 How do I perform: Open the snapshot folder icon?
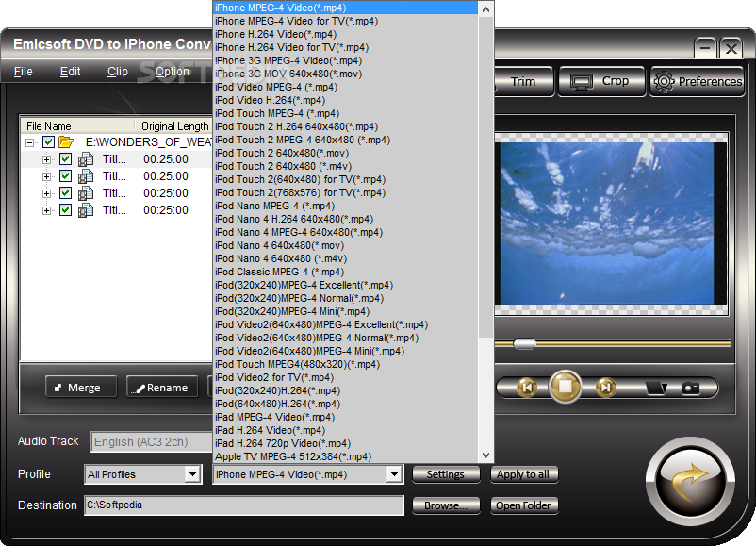656,388
